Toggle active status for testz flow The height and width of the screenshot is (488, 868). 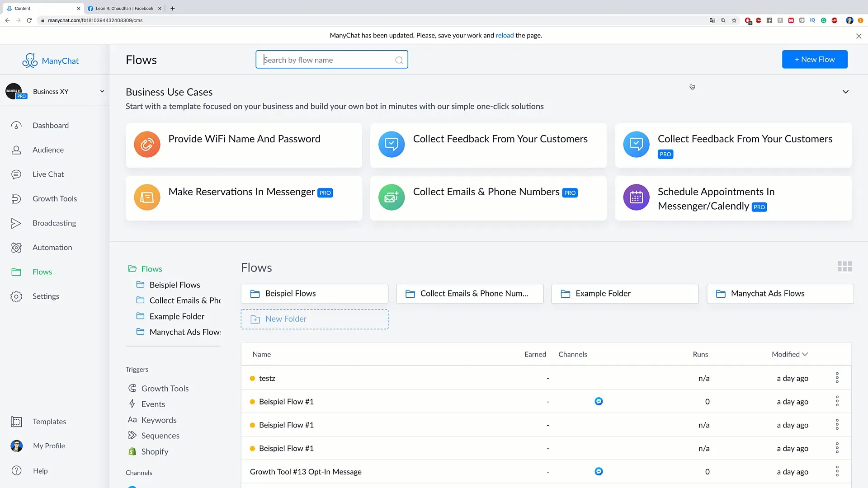coord(253,378)
